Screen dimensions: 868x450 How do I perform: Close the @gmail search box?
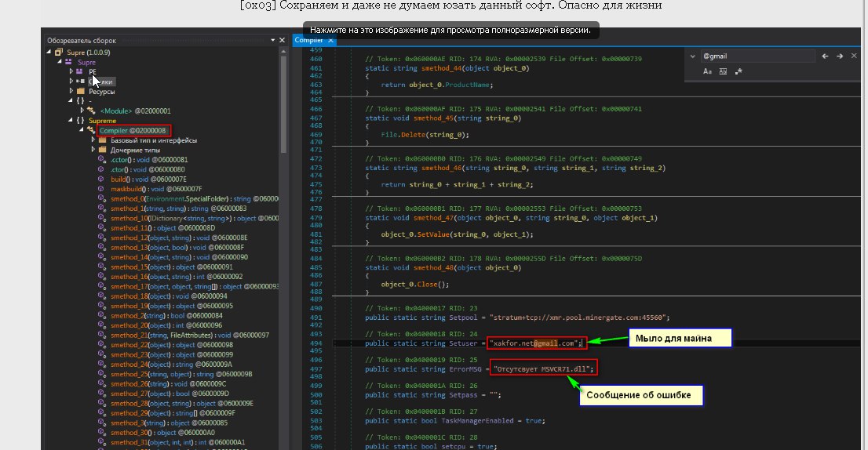click(855, 56)
